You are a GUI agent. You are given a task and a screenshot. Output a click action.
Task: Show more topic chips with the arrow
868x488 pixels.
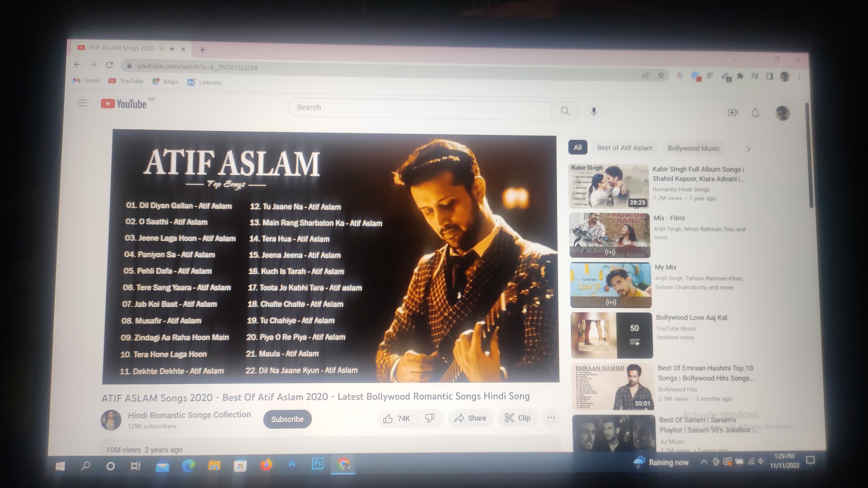click(x=748, y=149)
